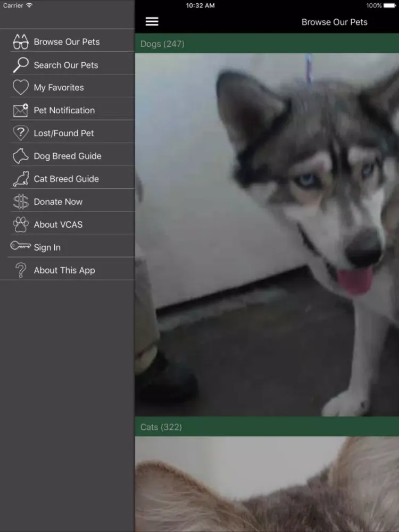
Task: Tap the hamburger menu icon
Action: tap(152, 21)
